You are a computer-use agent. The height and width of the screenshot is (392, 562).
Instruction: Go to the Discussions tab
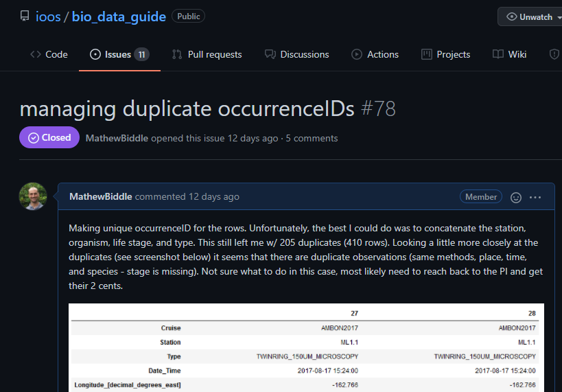[296, 54]
